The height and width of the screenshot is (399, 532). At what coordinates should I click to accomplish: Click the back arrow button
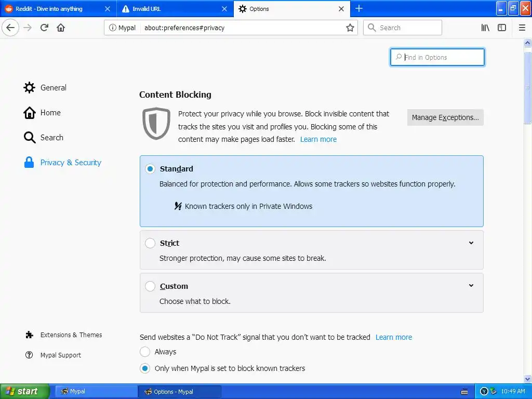click(10, 28)
